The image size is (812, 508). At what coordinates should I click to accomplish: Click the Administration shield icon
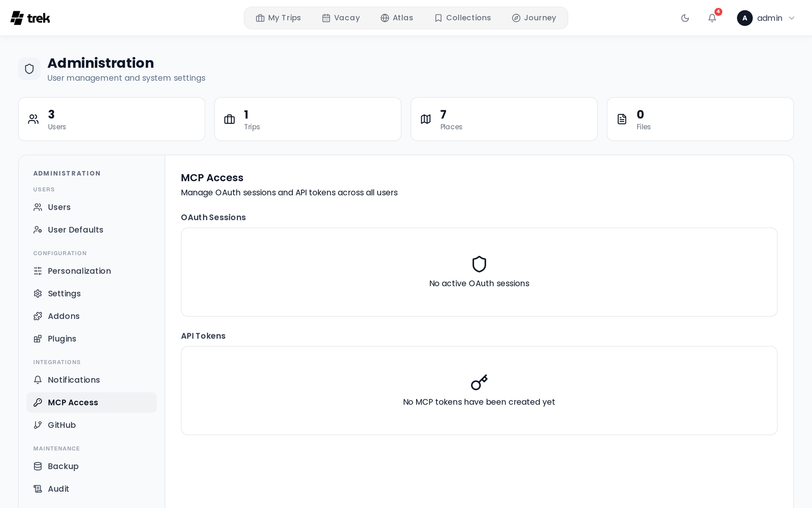tap(29, 69)
